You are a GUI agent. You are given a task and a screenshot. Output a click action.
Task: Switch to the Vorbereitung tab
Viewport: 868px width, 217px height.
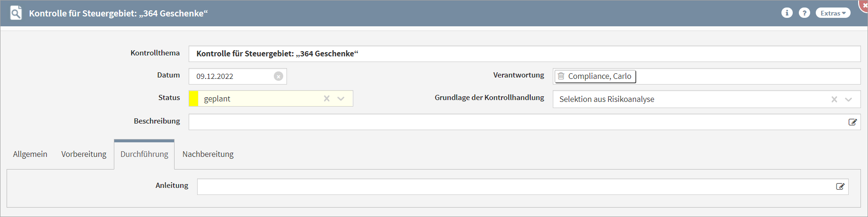[x=84, y=154]
